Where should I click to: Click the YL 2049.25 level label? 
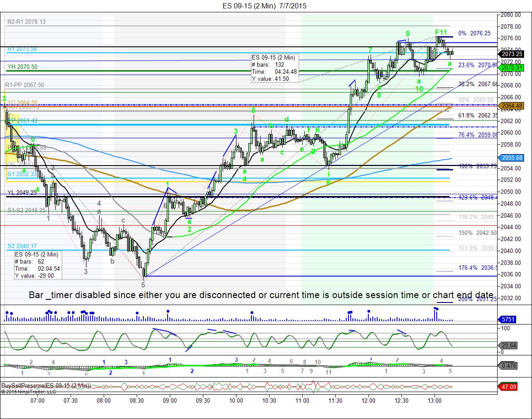point(22,193)
